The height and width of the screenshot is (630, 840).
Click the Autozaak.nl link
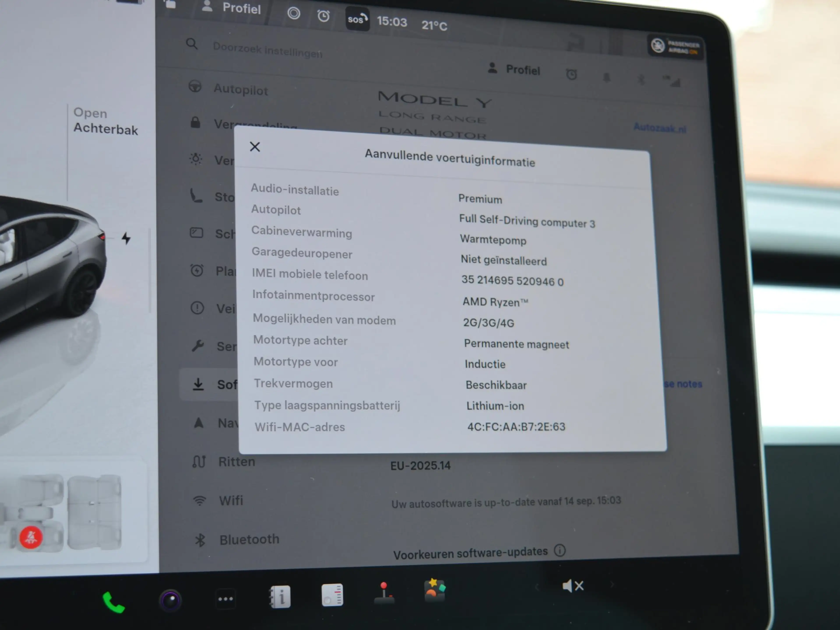point(660,128)
